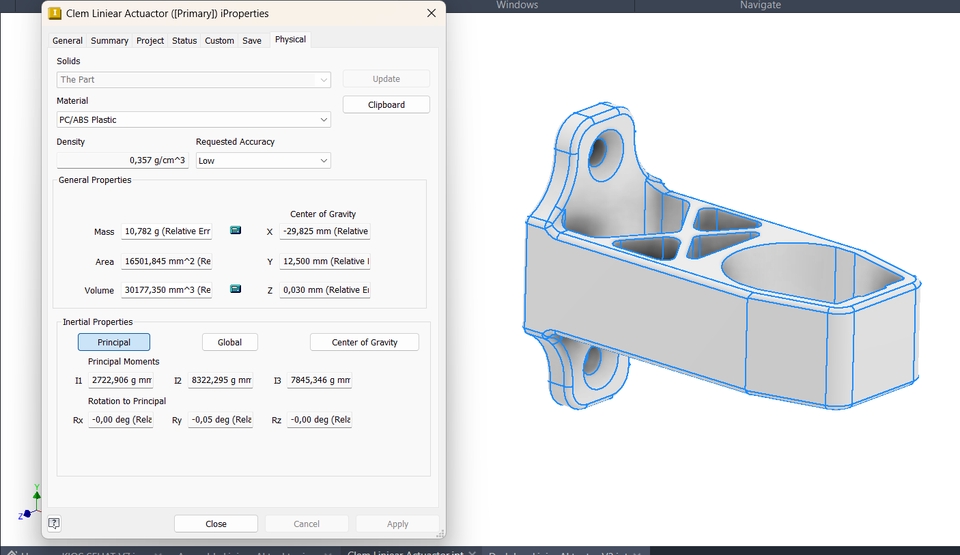Click the 'Requested Accuracy' label
Screen dimensions: 960x555
tap(235, 142)
